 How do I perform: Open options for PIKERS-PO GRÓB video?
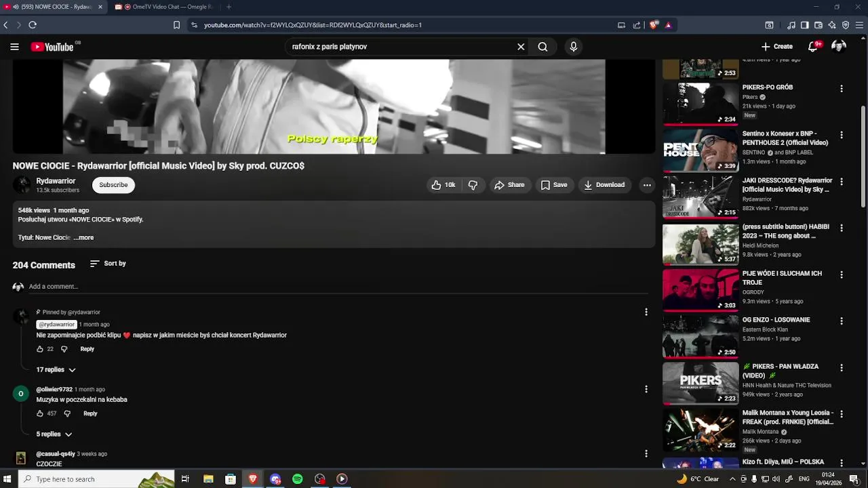(x=842, y=89)
